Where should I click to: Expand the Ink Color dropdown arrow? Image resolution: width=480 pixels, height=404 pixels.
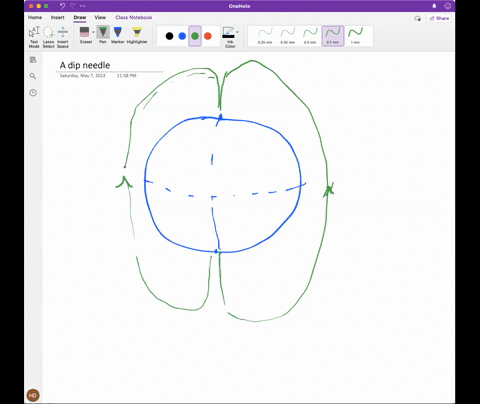237,32
